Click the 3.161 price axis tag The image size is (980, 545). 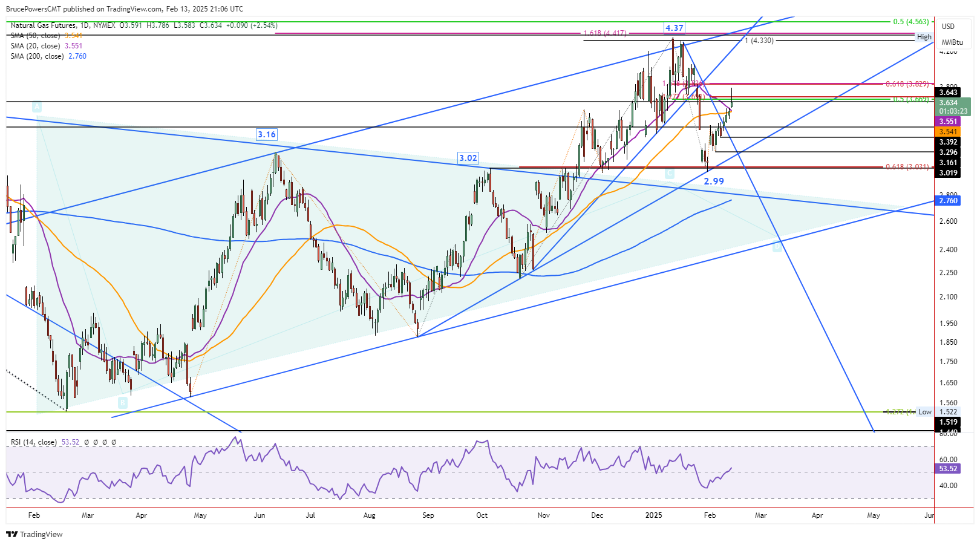coord(948,163)
